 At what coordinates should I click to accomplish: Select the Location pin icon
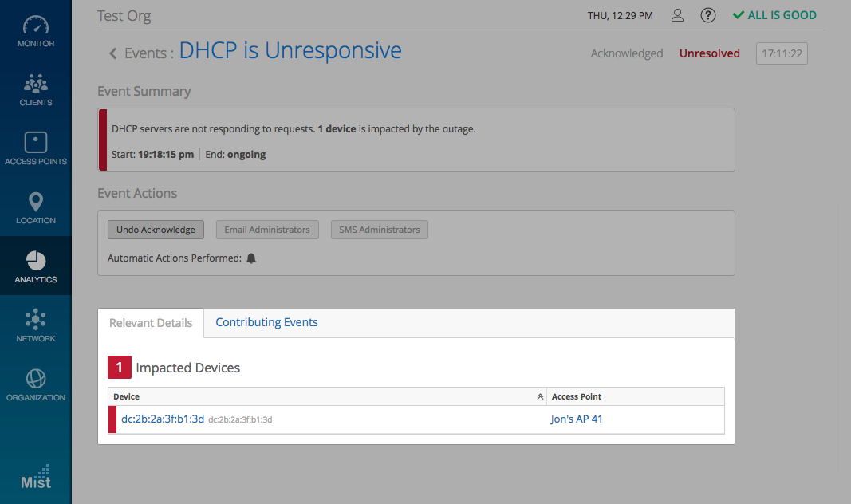(35, 202)
